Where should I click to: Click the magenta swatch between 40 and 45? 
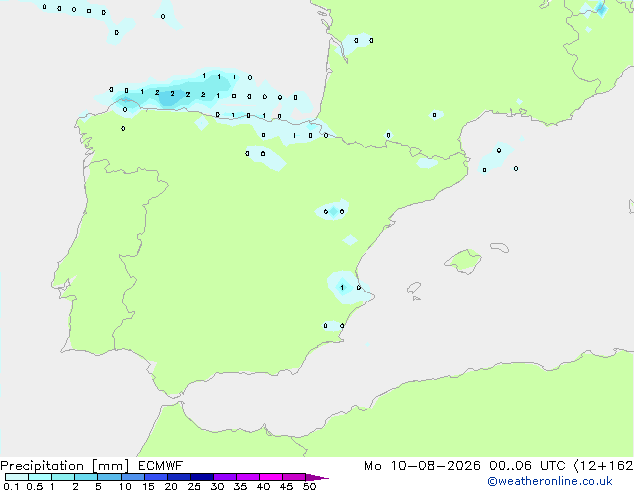(x=271, y=477)
